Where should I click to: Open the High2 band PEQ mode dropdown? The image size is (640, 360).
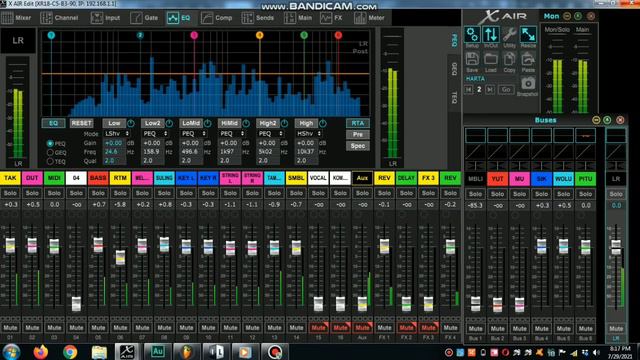(270, 133)
